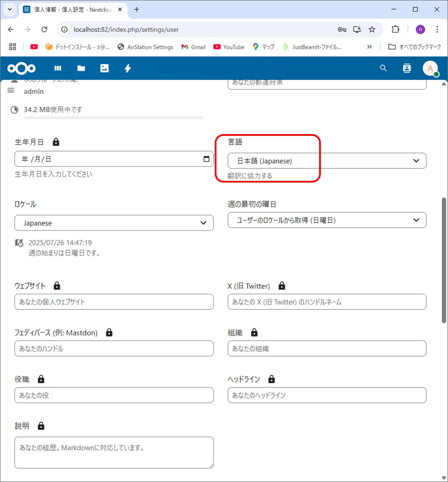The width and height of the screenshot is (448, 482).
Task: Click the lock icon beside 生年月日
Action: point(56,142)
